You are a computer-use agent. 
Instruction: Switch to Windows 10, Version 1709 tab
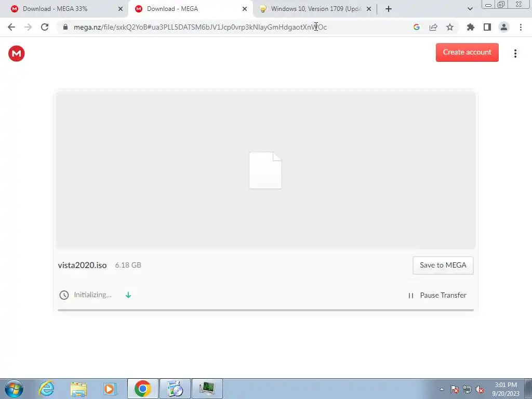[x=315, y=9]
